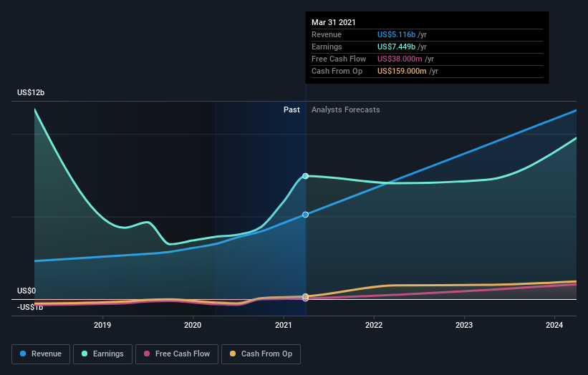Click the Cash From Op label in tooltip

click(337, 71)
